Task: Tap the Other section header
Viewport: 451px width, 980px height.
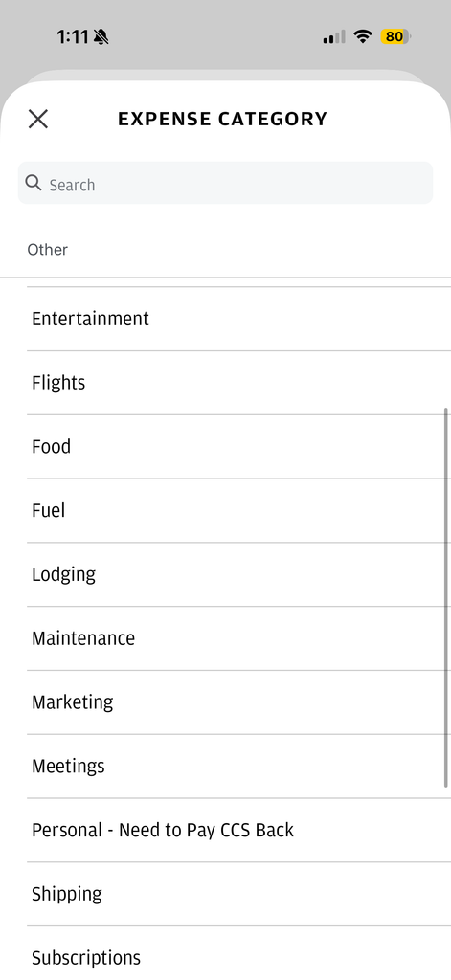Action: [x=48, y=250]
